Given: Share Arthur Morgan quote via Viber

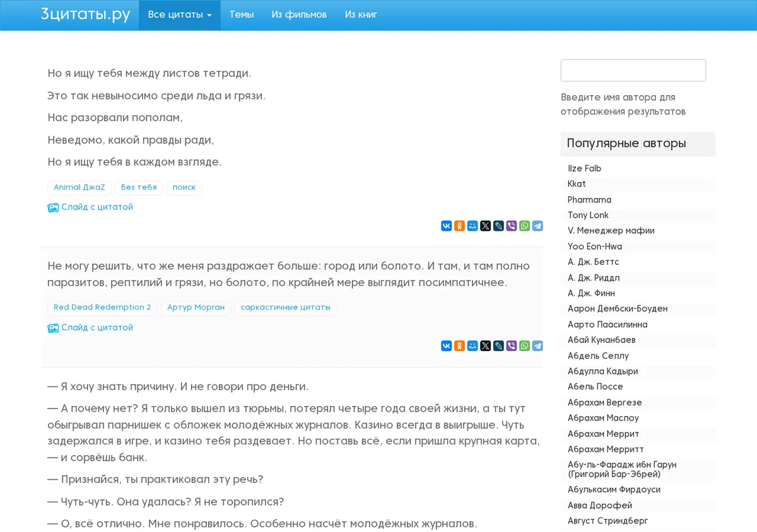Looking at the screenshot, I should pyautogui.click(x=512, y=345).
